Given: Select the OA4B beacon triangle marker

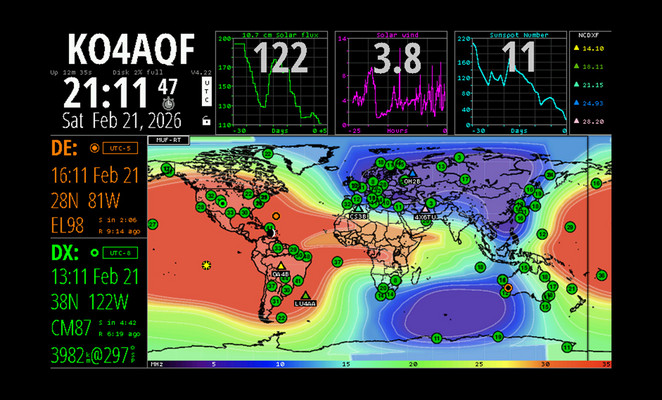Looking at the screenshot, I should 283,266.
